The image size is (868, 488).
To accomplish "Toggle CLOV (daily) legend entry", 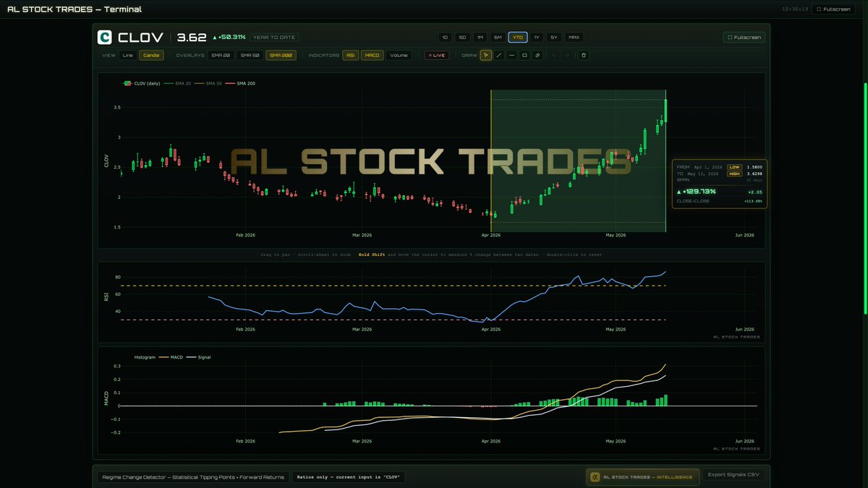I will point(142,83).
